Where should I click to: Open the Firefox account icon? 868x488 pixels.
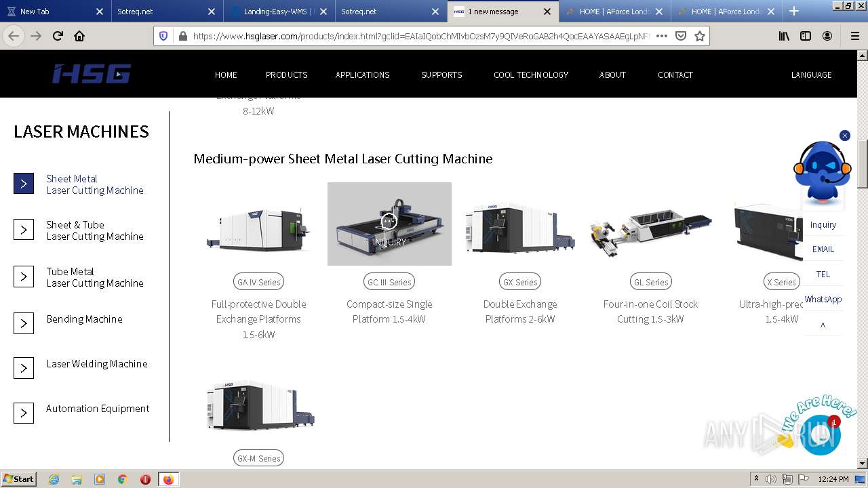827,36
